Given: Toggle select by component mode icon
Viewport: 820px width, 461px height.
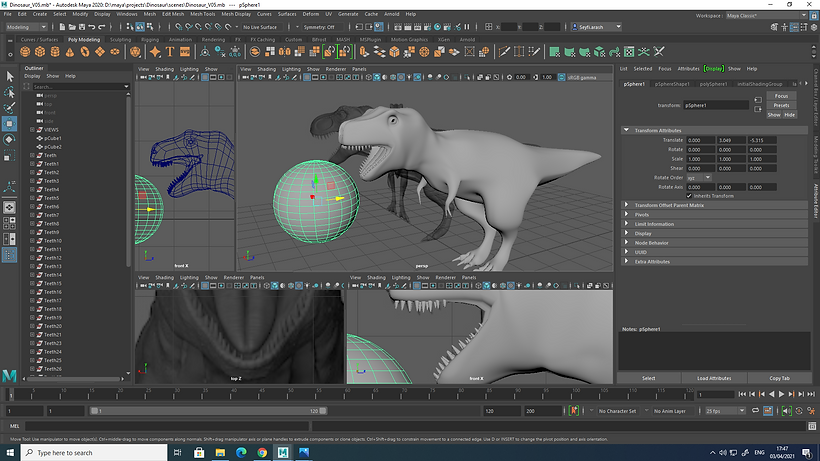Looking at the screenshot, I should coord(150,27).
